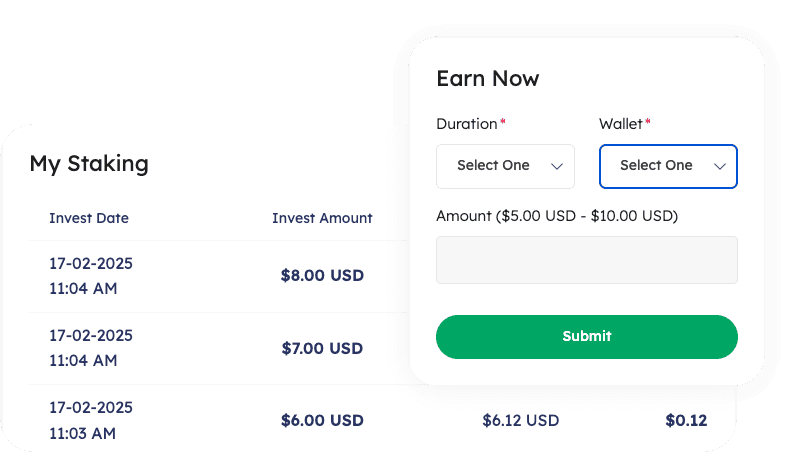The height and width of the screenshot is (452, 804).
Task: Select the $7.00 USD staking row amount
Action: pyautogui.click(x=322, y=348)
